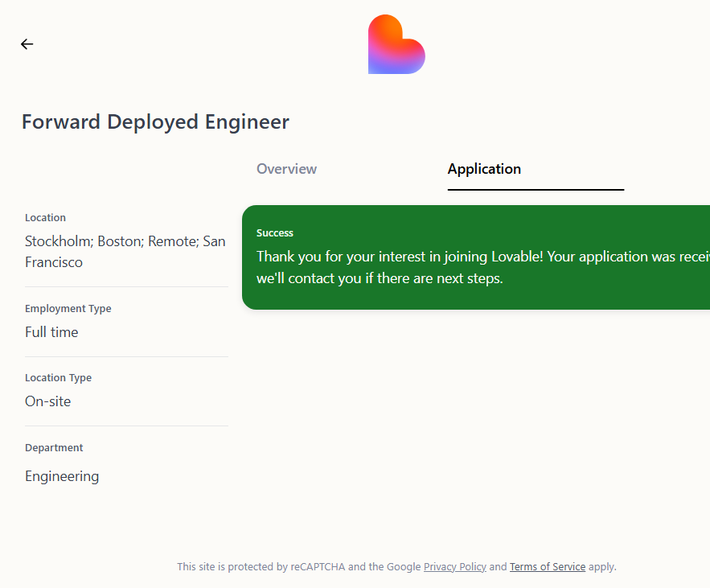Click the Stockholm; Boston; Remote location text
The image size is (710, 588).
point(125,241)
